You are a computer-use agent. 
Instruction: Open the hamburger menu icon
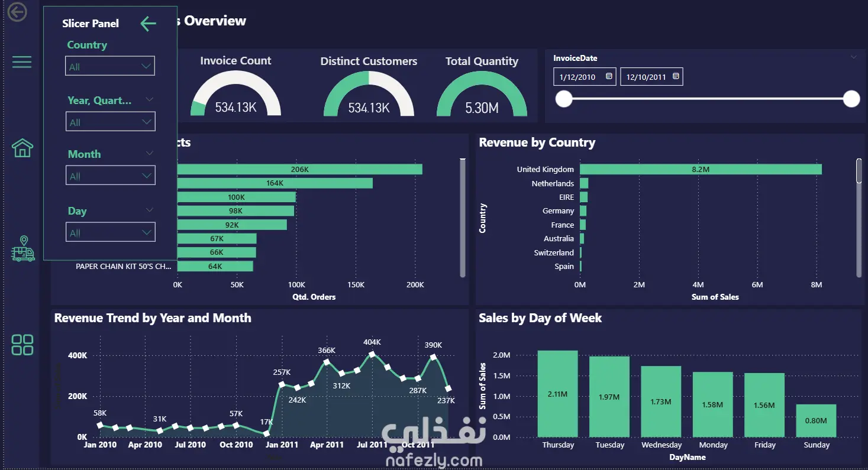(22, 61)
